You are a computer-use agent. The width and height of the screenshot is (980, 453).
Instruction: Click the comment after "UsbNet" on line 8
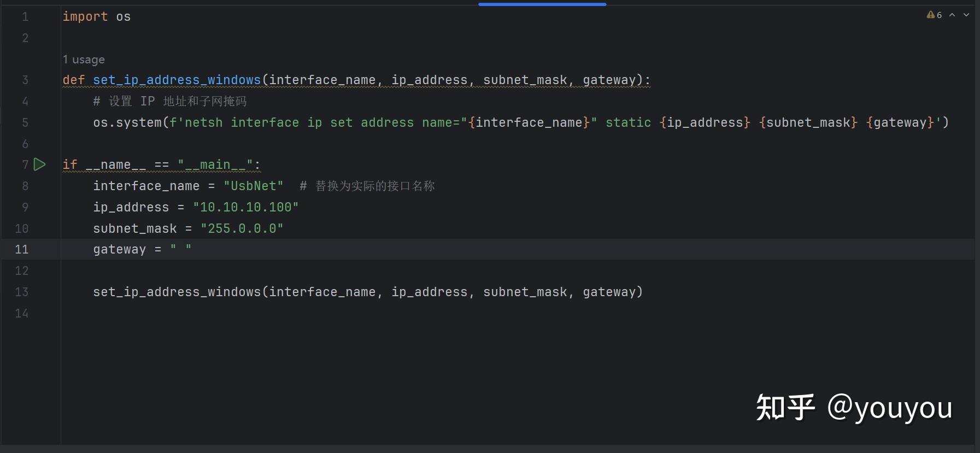367,186
